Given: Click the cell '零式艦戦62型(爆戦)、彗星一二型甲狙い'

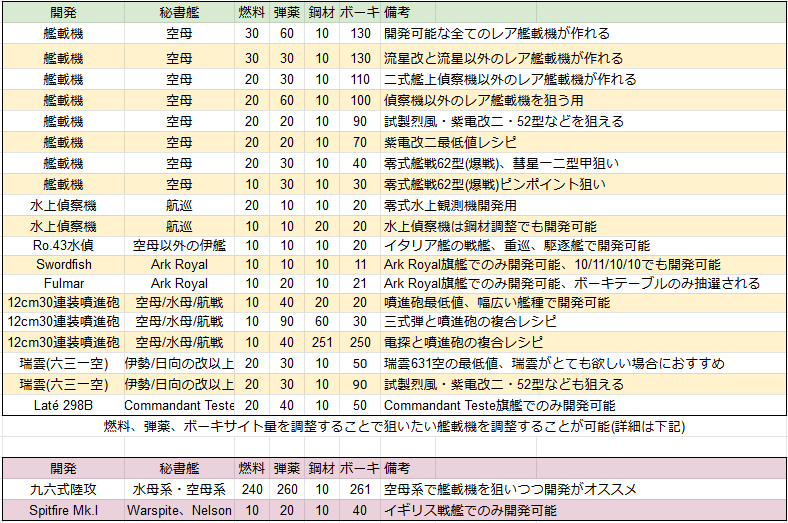Looking at the screenshot, I should coord(501,164).
